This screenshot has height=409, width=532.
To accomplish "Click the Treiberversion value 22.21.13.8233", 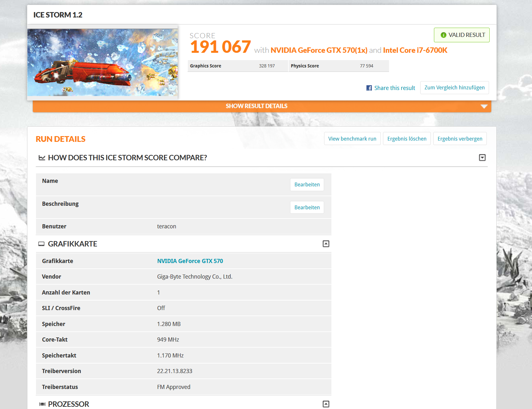I will (x=175, y=371).
